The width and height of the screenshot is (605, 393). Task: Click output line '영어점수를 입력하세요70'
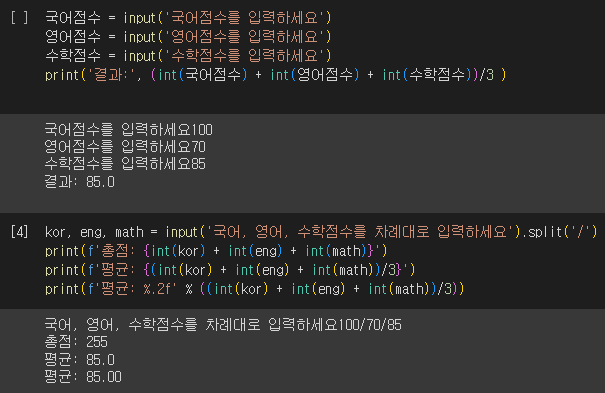(125, 147)
